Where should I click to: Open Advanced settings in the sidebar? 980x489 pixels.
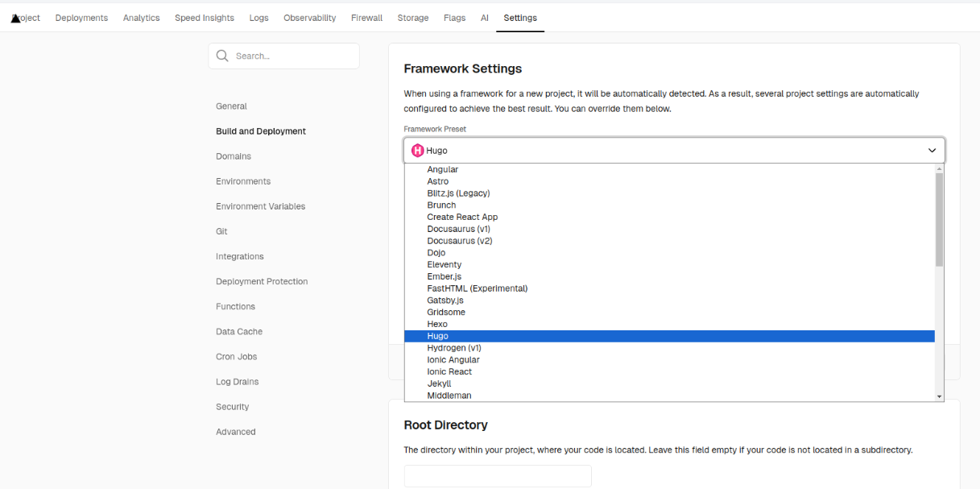(x=236, y=432)
